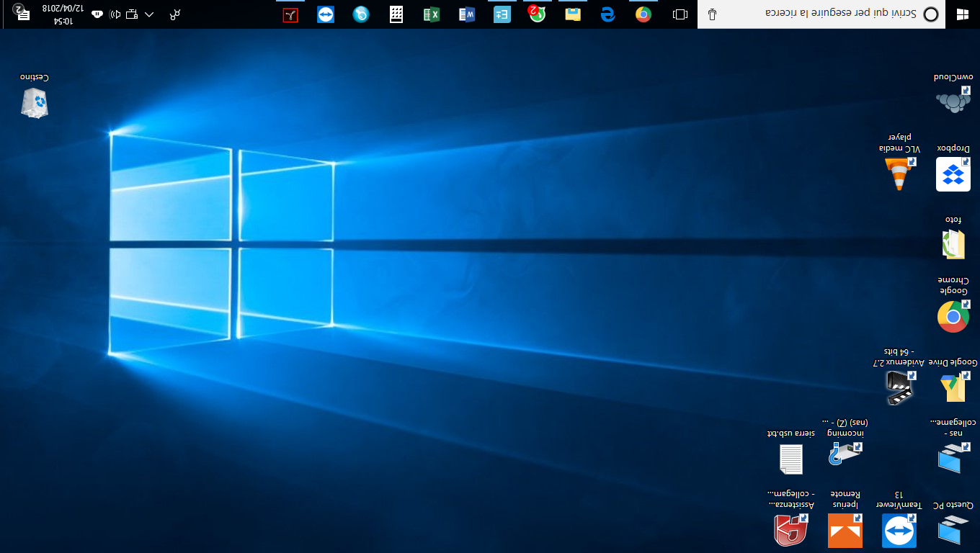980x553 pixels.
Task: Open the network status tray icon
Action: point(132,14)
